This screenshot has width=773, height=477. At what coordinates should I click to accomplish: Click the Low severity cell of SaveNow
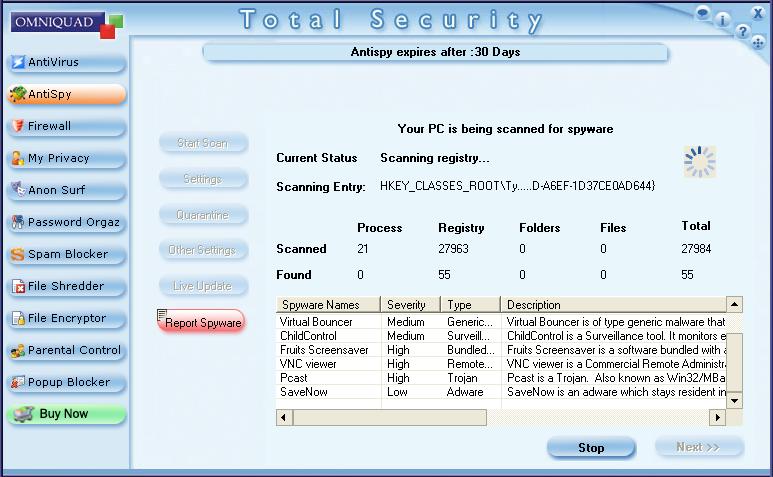397,392
